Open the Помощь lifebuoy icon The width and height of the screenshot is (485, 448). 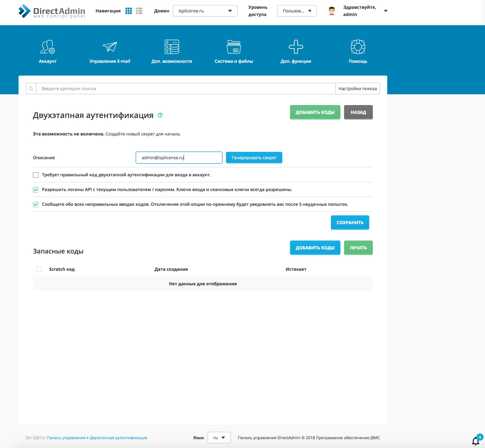[358, 47]
